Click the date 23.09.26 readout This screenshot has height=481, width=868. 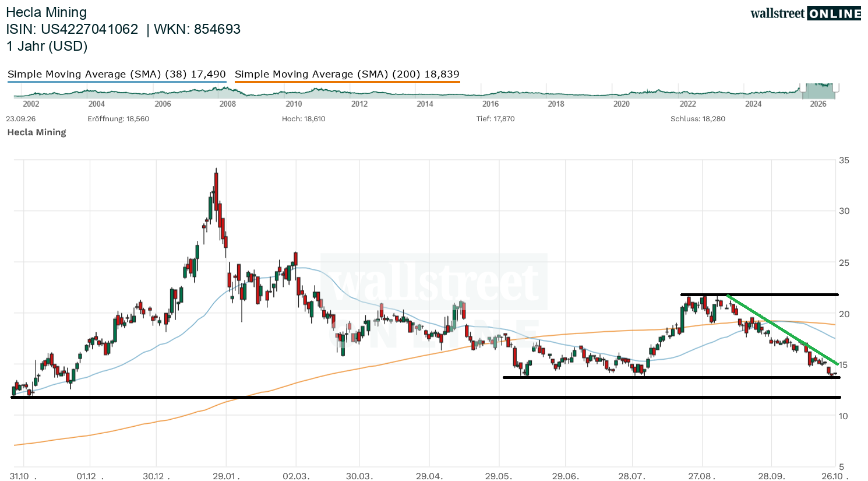point(21,119)
